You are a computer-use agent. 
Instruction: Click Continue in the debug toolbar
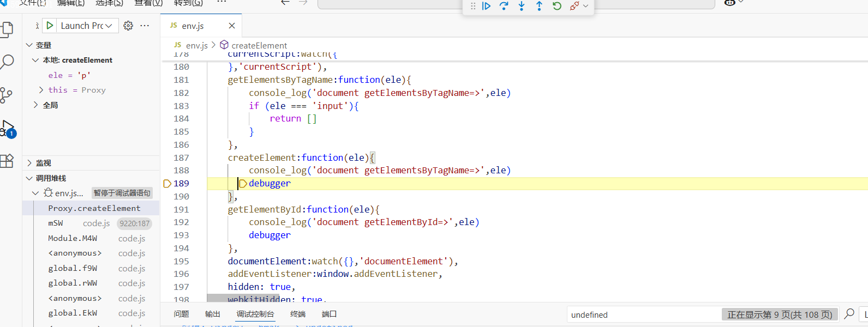tap(486, 6)
